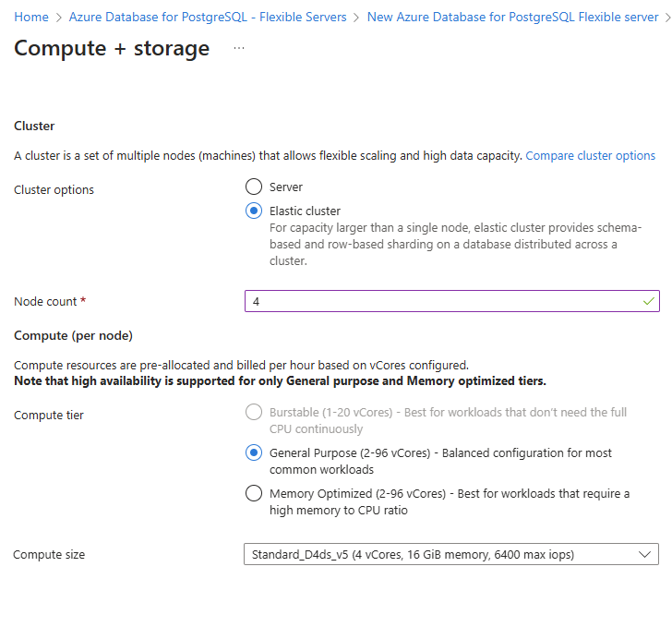Navigate to Azure Database for PostgreSQL - Flexible Servers
672x627 pixels.
(x=208, y=18)
